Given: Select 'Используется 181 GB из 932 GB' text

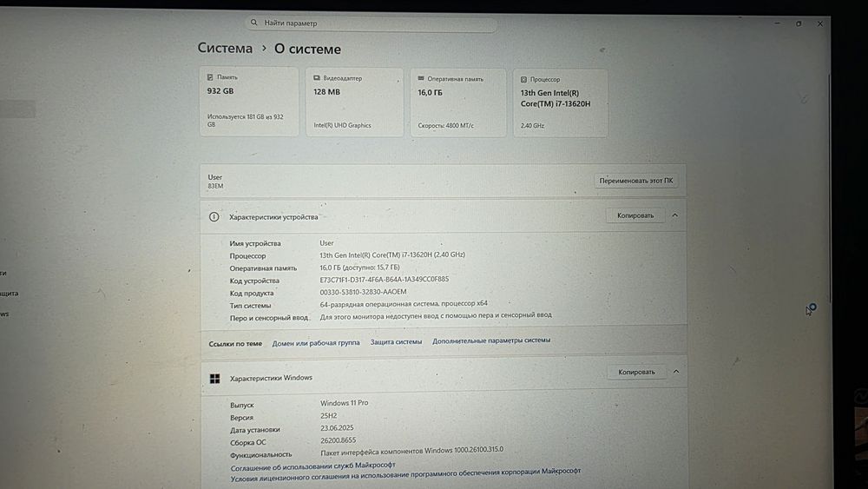Looking at the screenshot, I should click(246, 120).
